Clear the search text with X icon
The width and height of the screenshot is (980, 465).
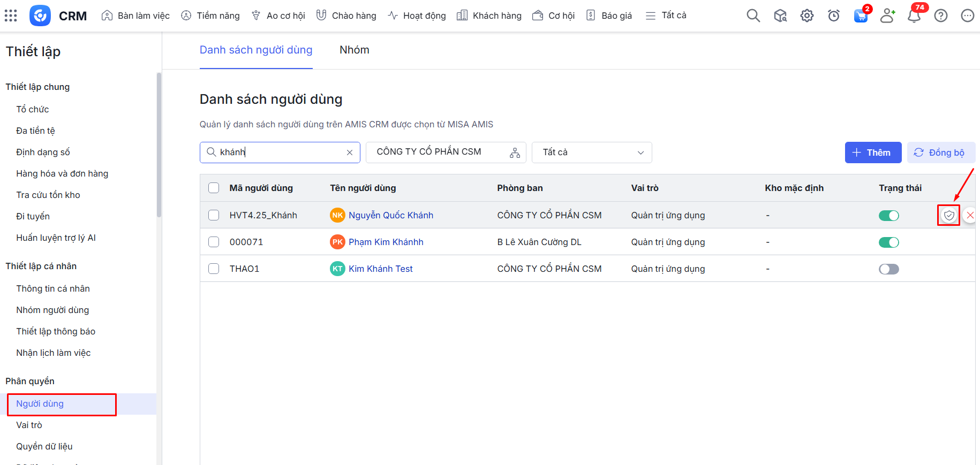[350, 153]
